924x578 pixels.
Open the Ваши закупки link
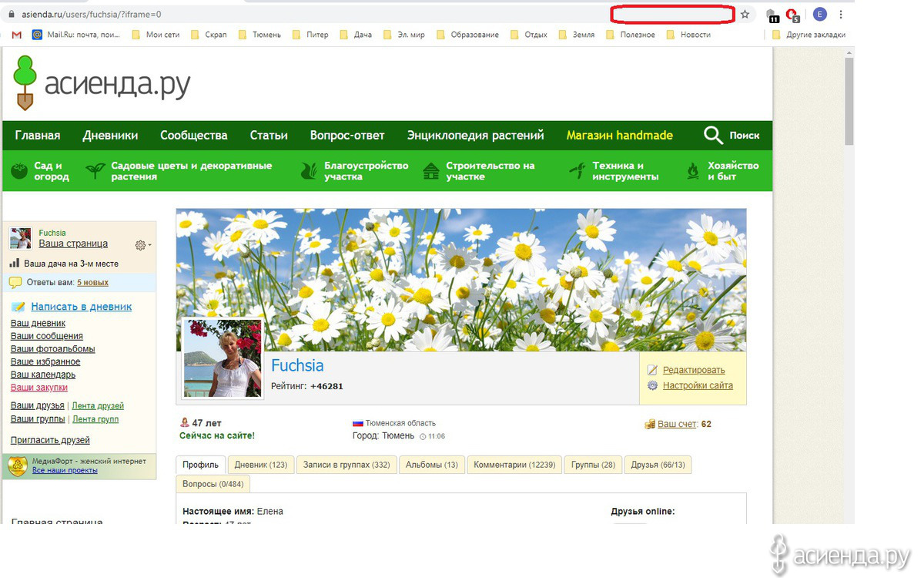(39, 388)
